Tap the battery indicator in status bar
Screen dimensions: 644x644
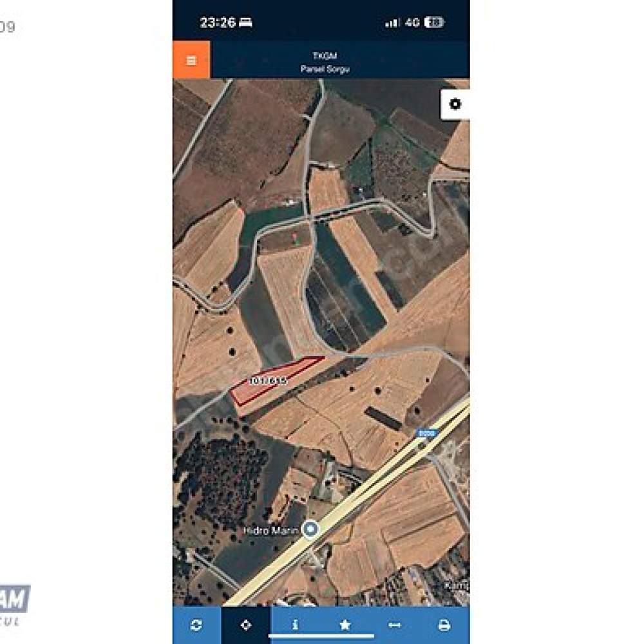pos(434,22)
